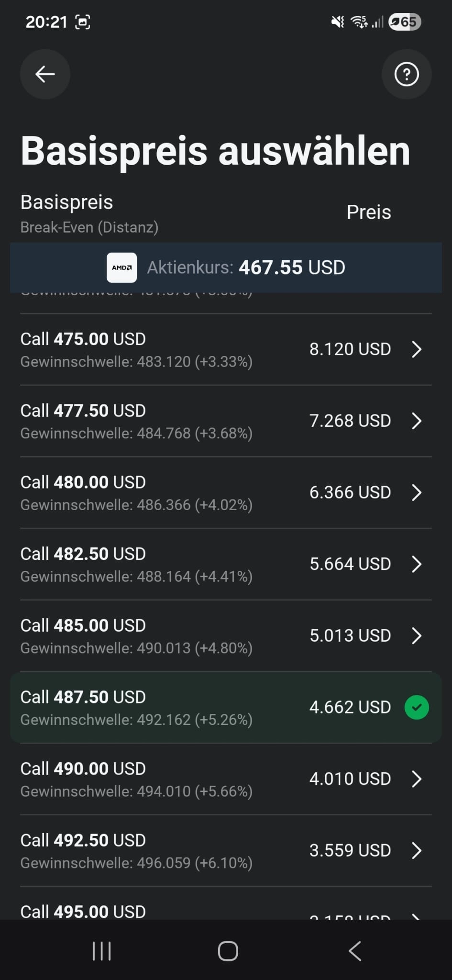Tap the green checkmark on Call 487.50
Viewport: 452px width, 980px height.
[417, 707]
